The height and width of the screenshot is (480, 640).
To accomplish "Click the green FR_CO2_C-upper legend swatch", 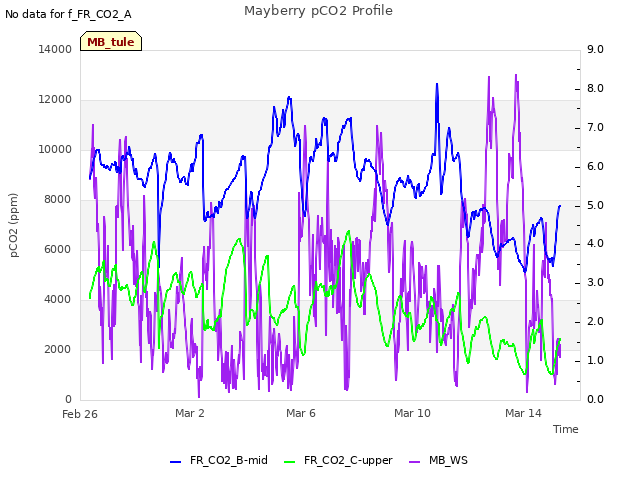I will pos(289,462).
